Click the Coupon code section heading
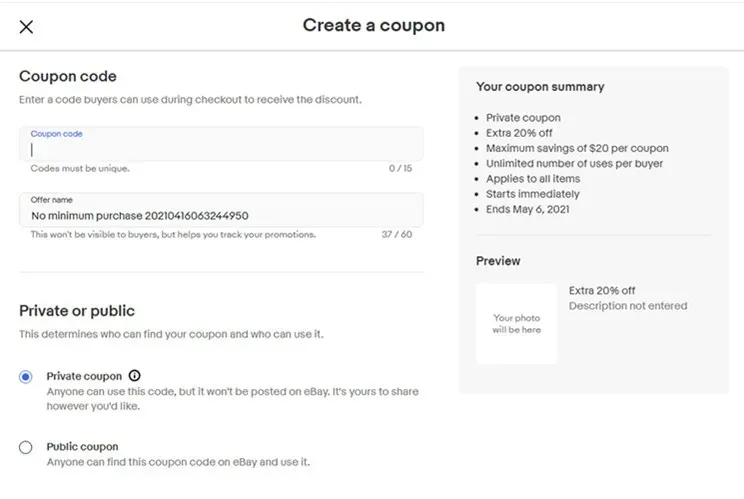The image size is (744, 499). pyautogui.click(x=68, y=76)
